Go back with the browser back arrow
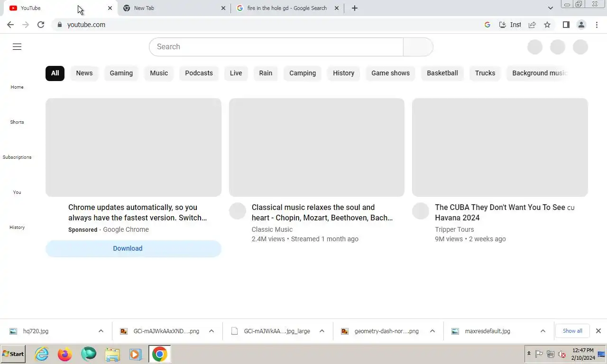Screen dimensions: 607x364 (x=10, y=25)
